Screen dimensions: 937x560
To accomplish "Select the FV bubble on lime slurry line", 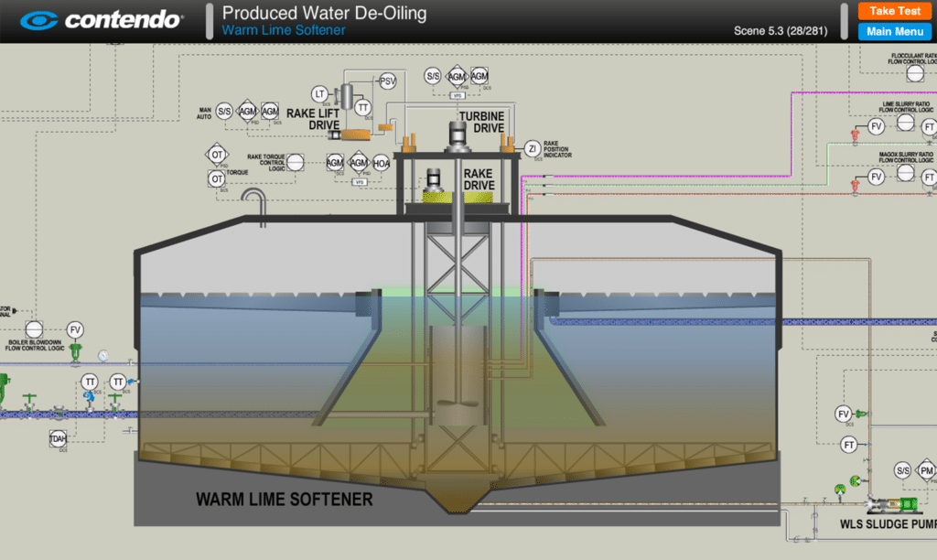I will [x=876, y=126].
